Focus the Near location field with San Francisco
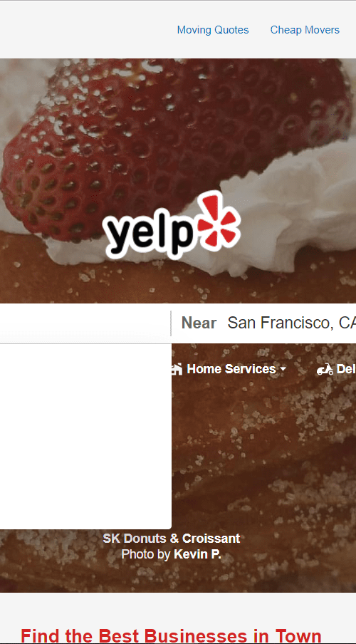This screenshot has height=644, width=356. click(291, 323)
